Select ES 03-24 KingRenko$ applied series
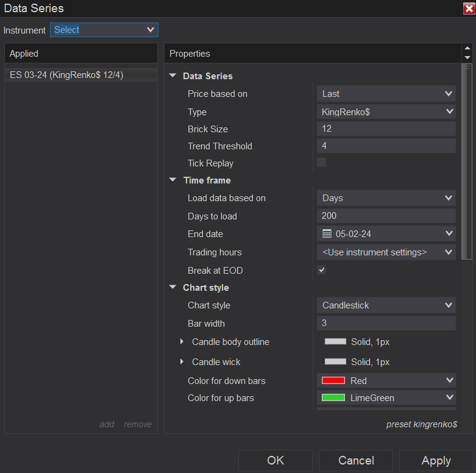This screenshot has width=476, height=473. pyautogui.click(x=80, y=75)
